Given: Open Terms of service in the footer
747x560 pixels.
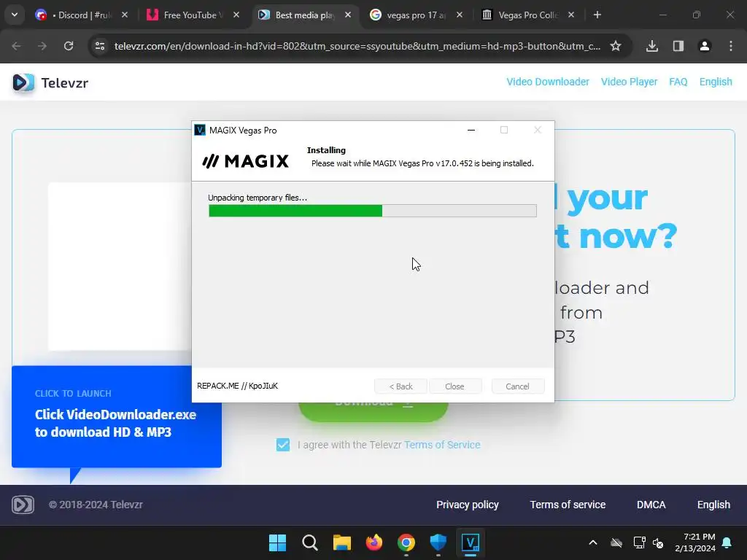Looking at the screenshot, I should coord(568,505).
